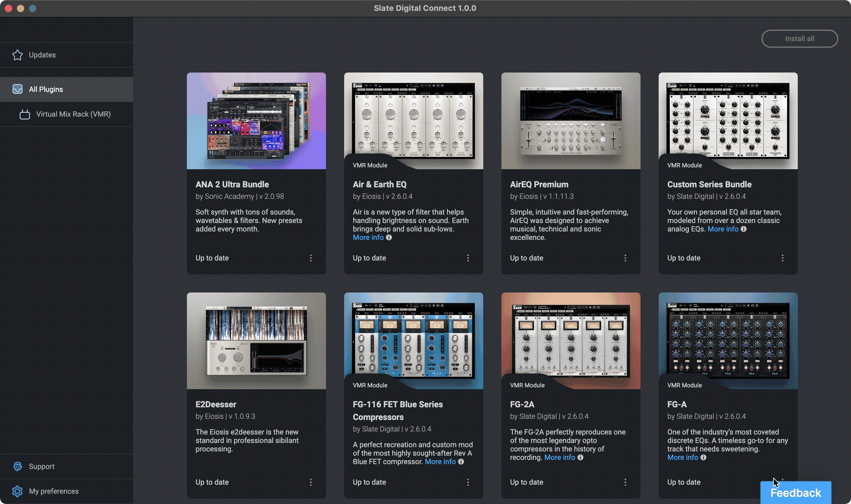Viewport: 851px width, 504px height.
Task: Click the VMR Module label on FG-2A card
Action: pyautogui.click(x=527, y=386)
